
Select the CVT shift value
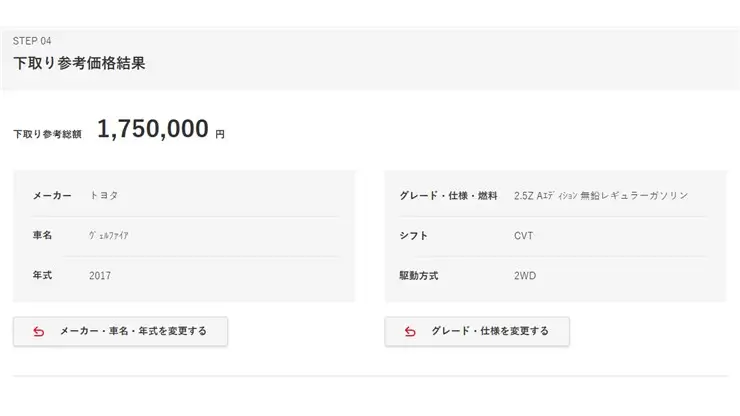coord(523,236)
